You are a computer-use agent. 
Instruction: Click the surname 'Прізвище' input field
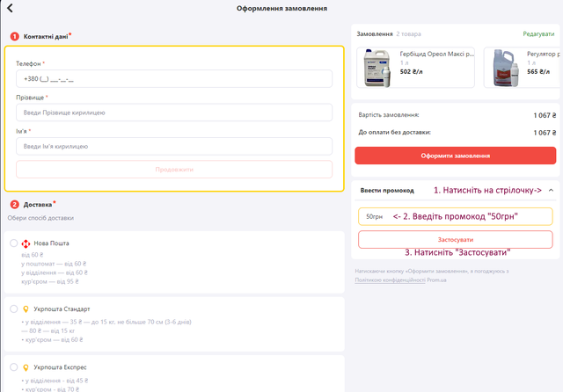coord(174,113)
